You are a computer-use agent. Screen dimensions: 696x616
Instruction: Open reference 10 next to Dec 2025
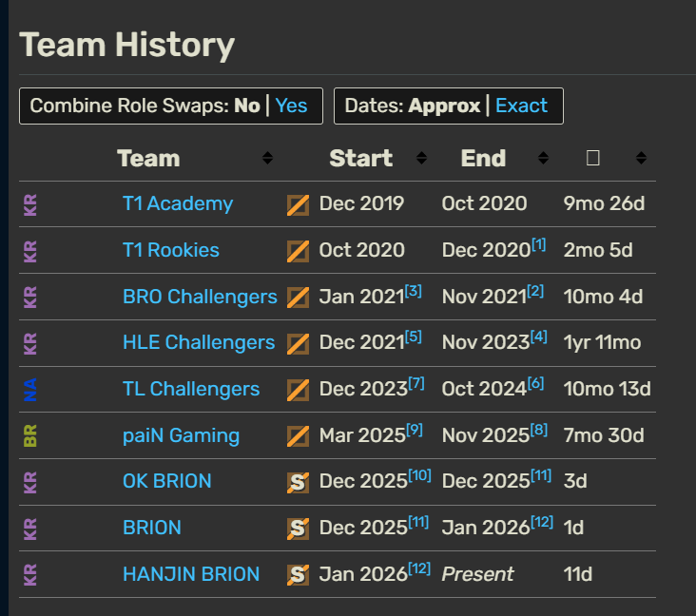click(x=419, y=474)
